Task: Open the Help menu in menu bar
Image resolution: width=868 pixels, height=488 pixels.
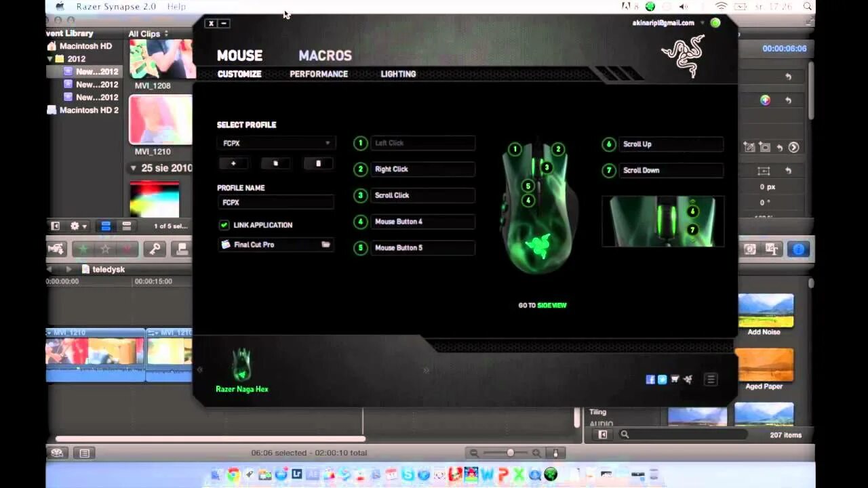Action: click(x=176, y=6)
